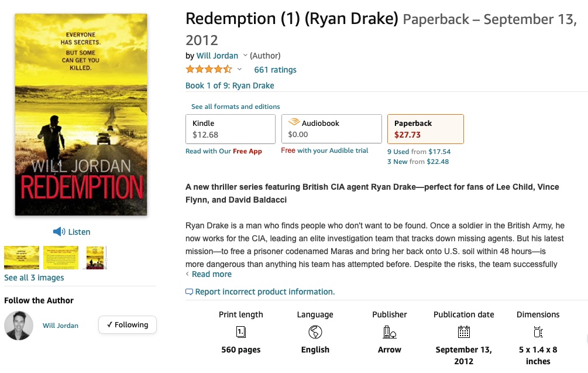Click the Listen speaker icon
Image resolution: width=588 pixels, height=373 pixels.
[59, 232]
